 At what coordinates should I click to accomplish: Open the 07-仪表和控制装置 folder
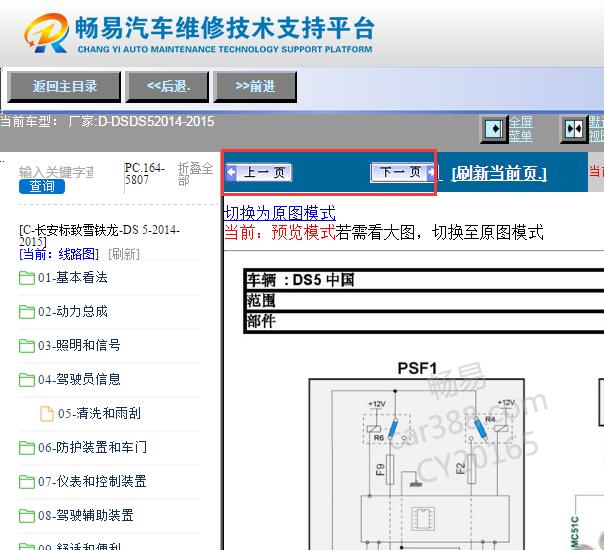tap(92, 481)
